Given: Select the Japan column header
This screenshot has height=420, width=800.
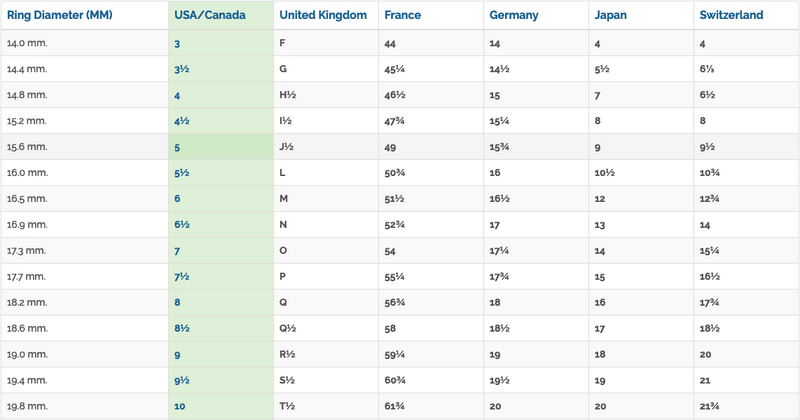Looking at the screenshot, I should (611, 16).
